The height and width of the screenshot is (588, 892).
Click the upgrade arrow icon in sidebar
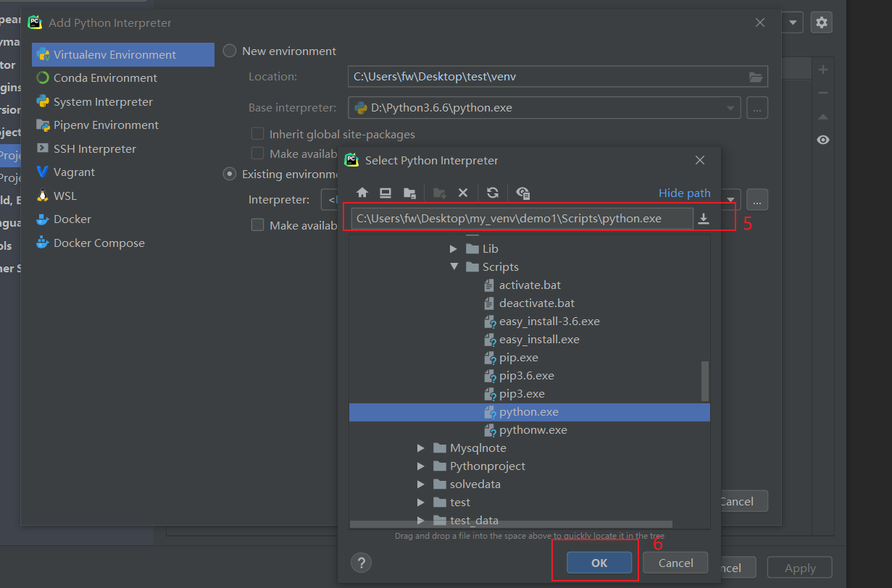coord(822,116)
